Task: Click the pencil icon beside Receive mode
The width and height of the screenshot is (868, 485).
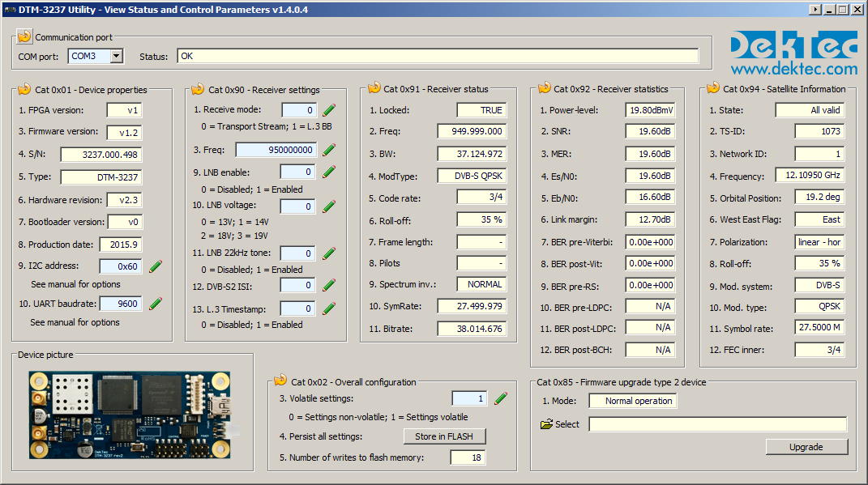Action: [327, 109]
